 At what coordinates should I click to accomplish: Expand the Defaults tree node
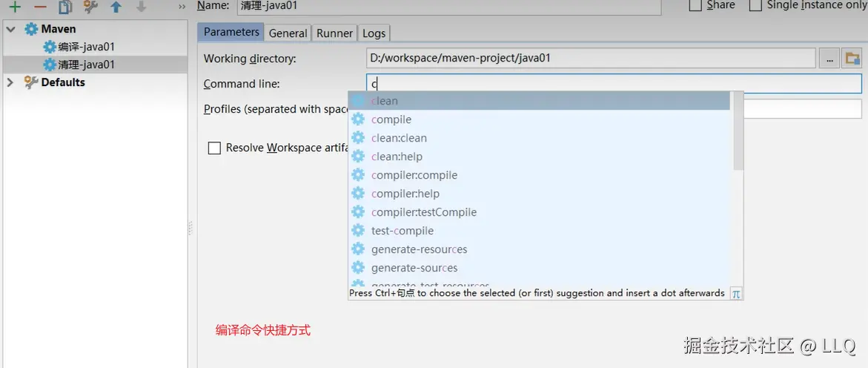point(10,82)
